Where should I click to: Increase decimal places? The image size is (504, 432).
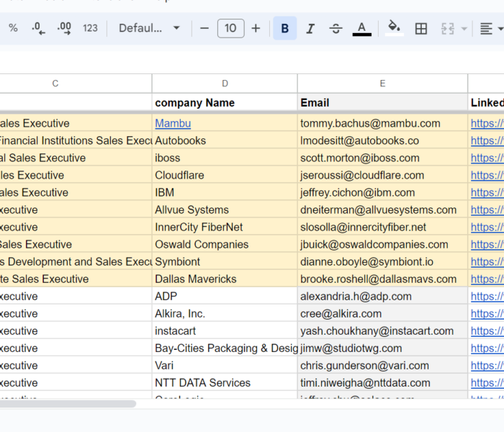pyautogui.click(x=64, y=28)
